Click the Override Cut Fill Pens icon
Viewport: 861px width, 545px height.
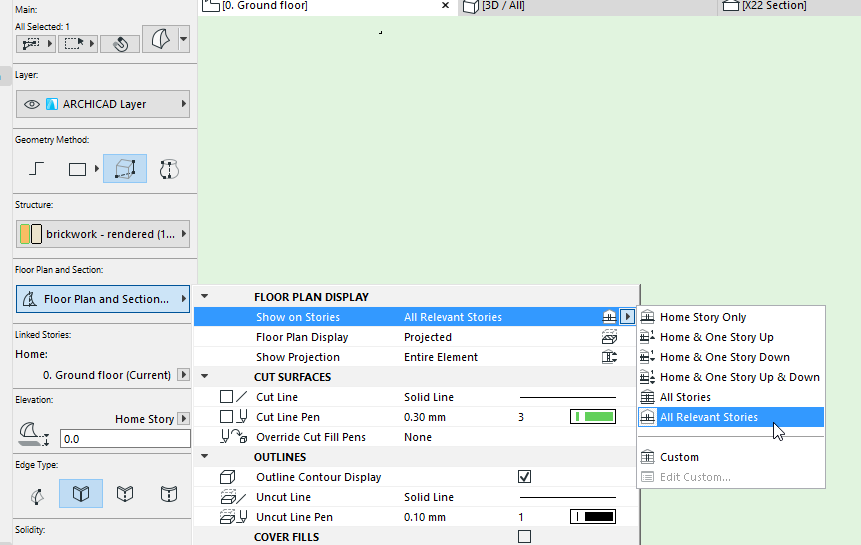[233, 437]
